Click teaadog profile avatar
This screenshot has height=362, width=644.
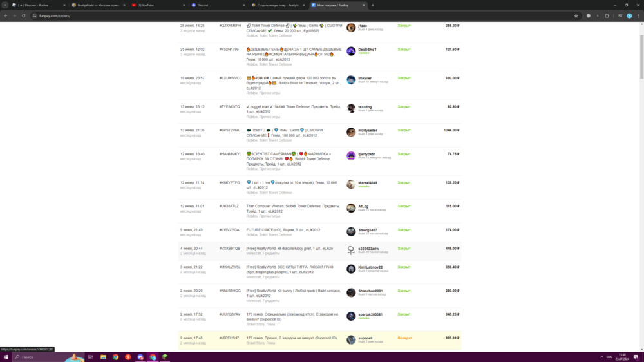point(351,108)
